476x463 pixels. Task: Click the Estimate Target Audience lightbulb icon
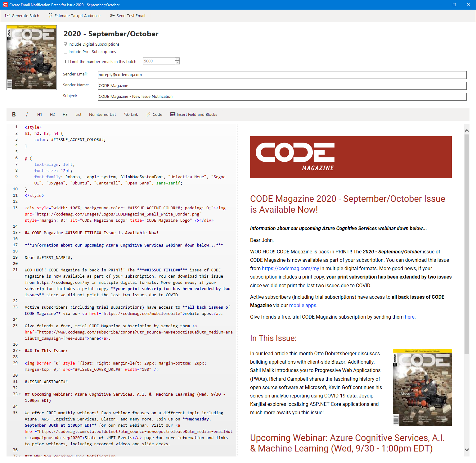click(51, 16)
